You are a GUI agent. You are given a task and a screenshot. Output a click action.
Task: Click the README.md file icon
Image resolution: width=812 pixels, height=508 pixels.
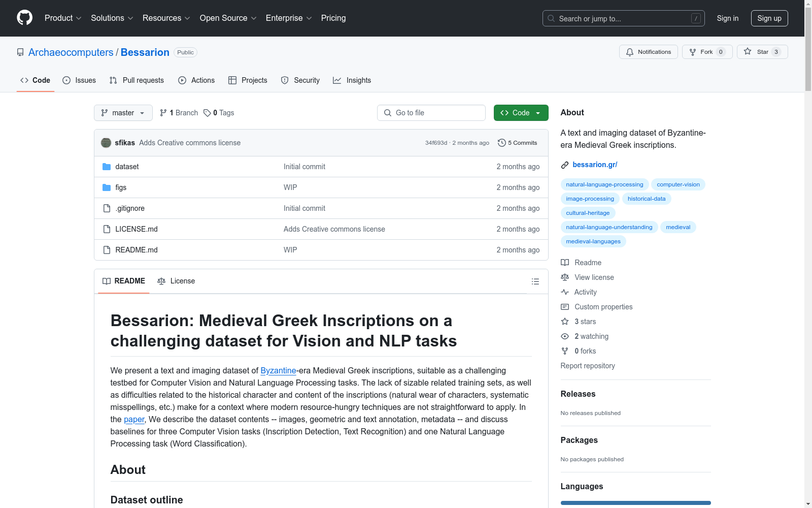pos(107,250)
